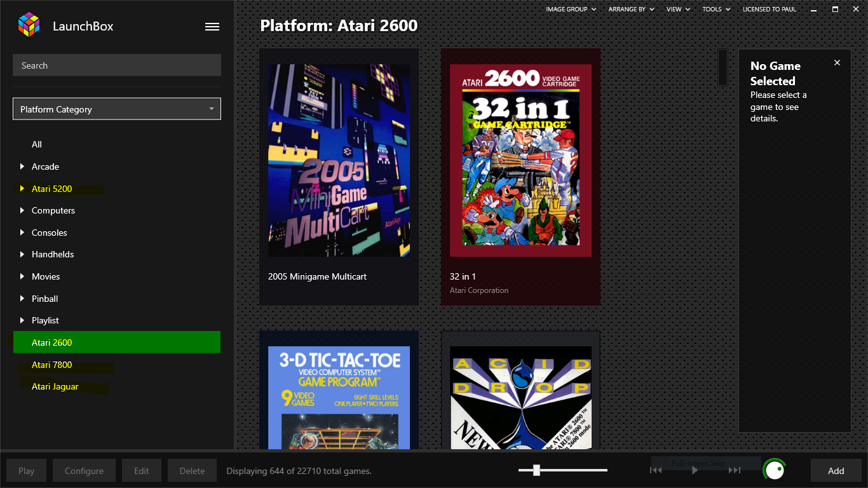The height and width of the screenshot is (488, 868).
Task: Adjust the box art size slider
Action: click(x=537, y=470)
